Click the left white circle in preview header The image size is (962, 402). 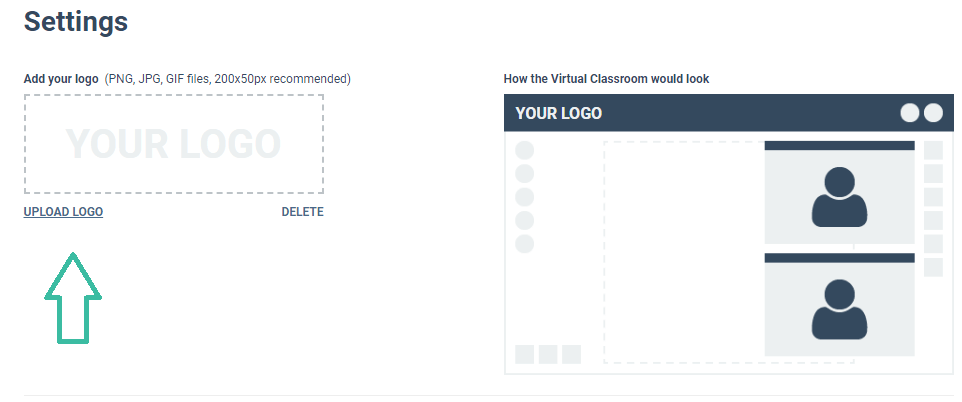(910, 113)
